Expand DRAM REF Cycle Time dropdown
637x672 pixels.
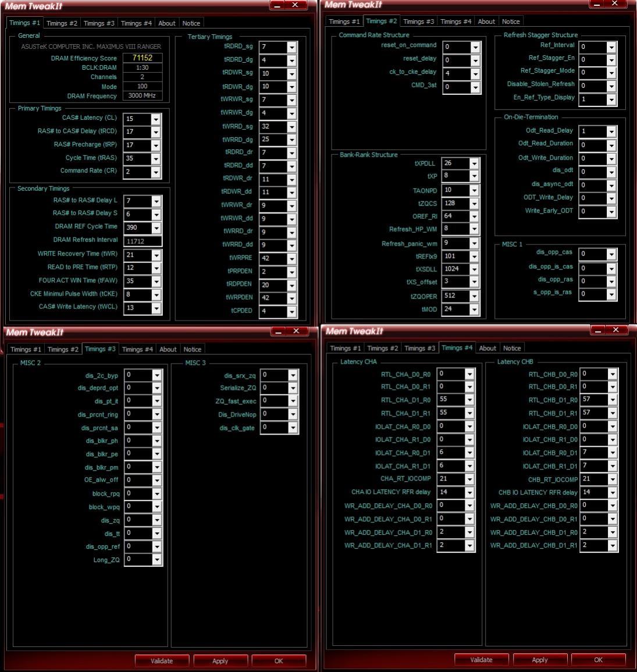[x=156, y=227]
